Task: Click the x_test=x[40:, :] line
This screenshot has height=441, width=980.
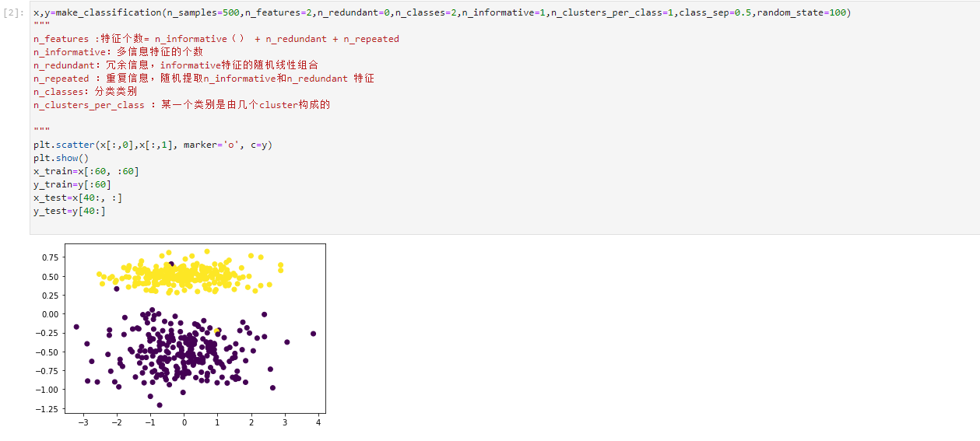Action: [x=78, y=198]
